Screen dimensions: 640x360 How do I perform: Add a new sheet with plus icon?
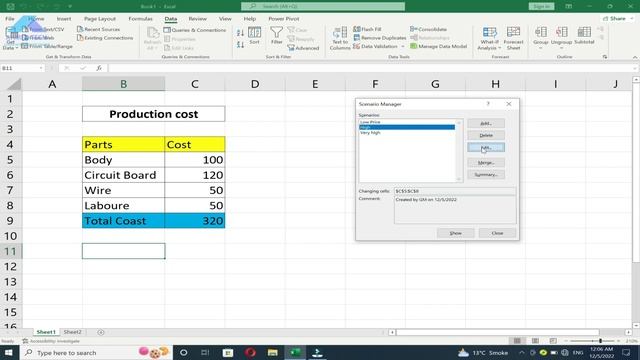pos(101,332)
